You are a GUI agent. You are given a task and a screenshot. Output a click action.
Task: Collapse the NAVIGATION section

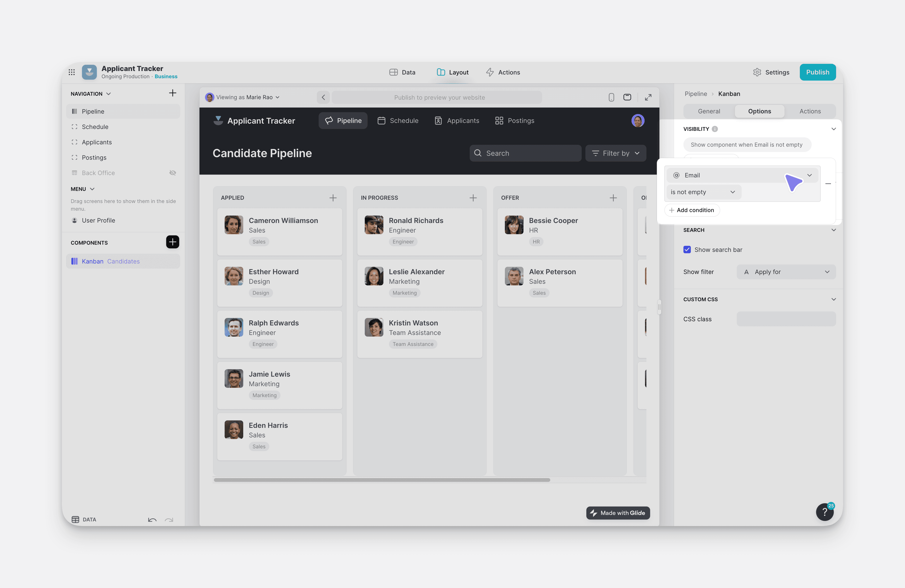(x=108, y=94)
